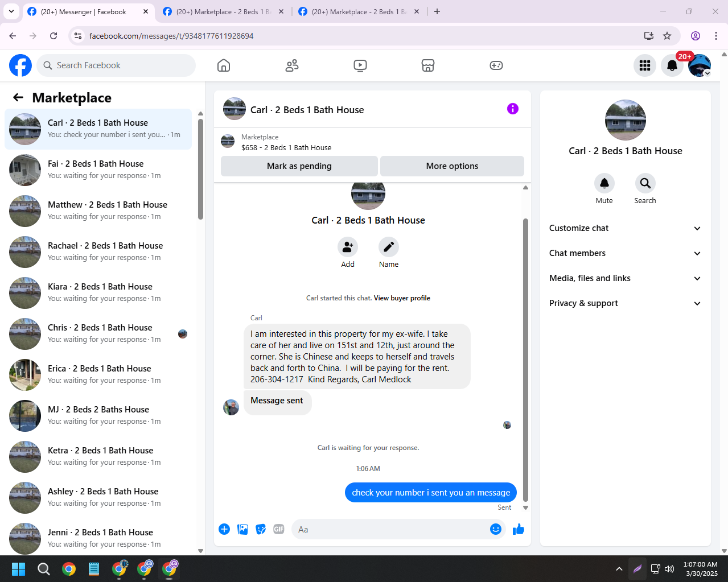Reload the browser page
The width and height of the screenshot is (728, 582).
coord(54,36)
